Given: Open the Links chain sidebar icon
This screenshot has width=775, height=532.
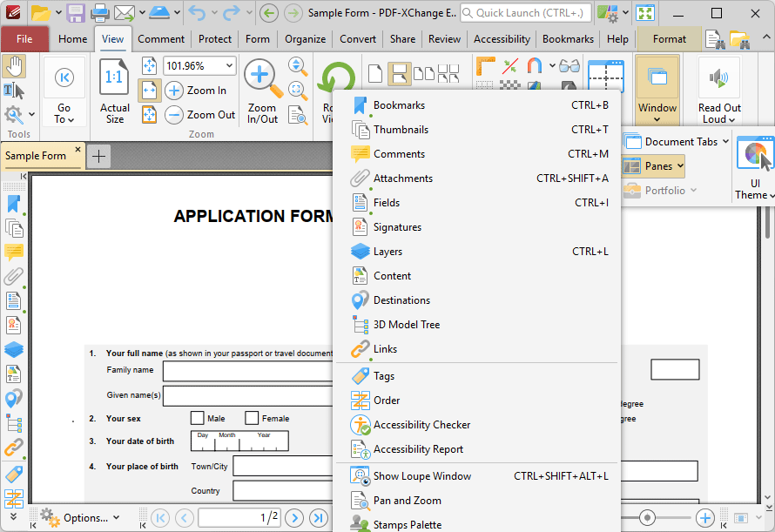Looking at the screenshot, I should coord(14,447).
